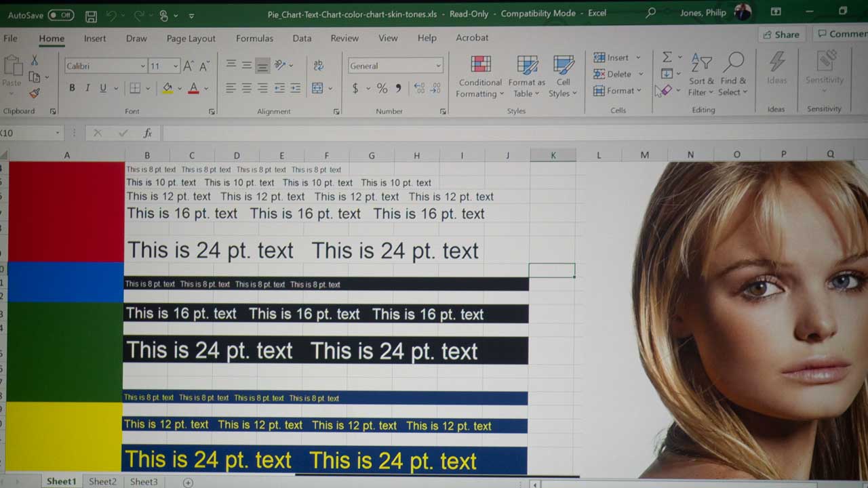The image size is (868, 488).
Task: Click the Share button
Action: click(x=781, y=34)
